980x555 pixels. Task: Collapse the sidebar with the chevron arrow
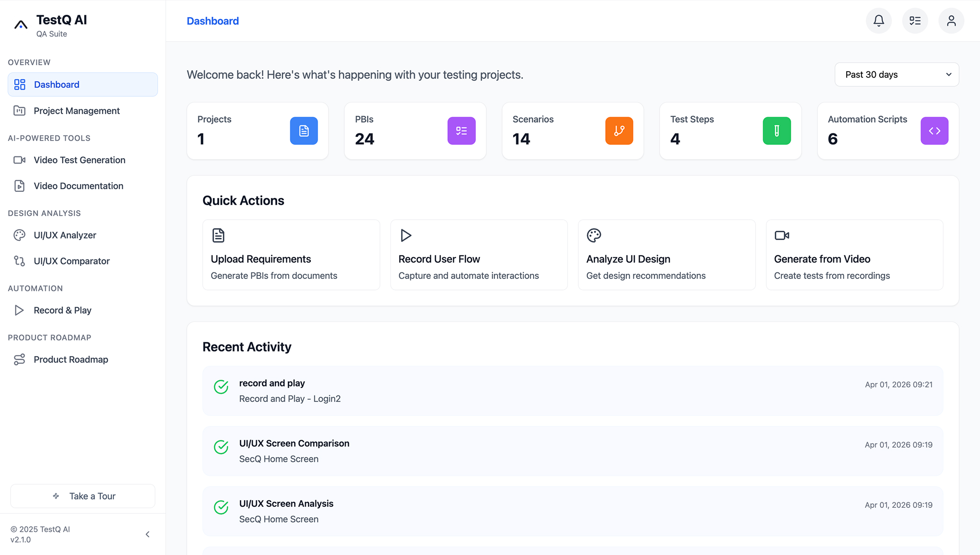click(x=148, y=534)
